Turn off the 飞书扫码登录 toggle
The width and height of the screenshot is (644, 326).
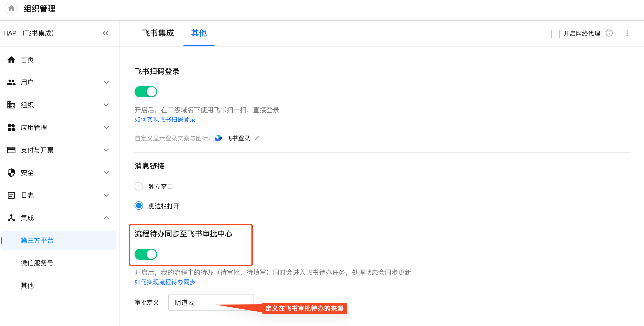pyautogui.click(x=146, y=92)
